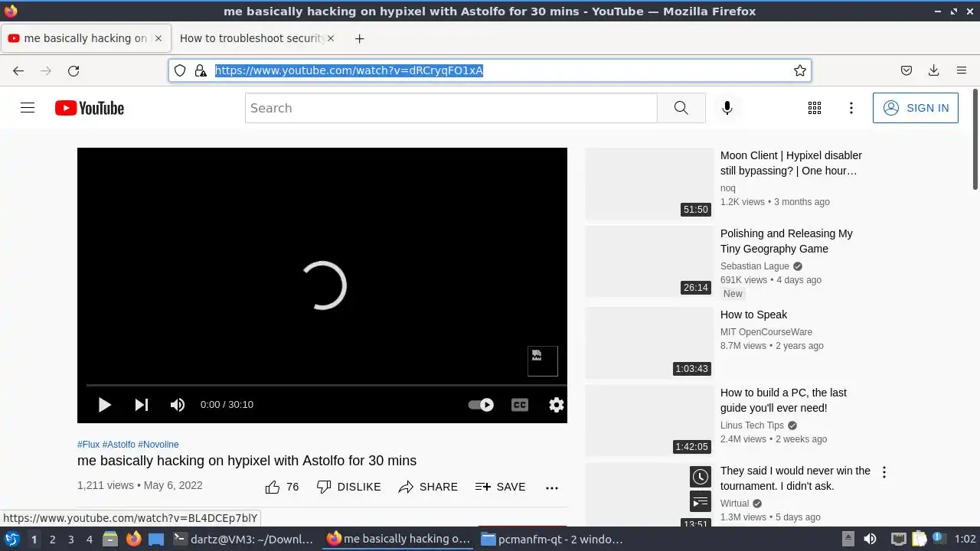This screenshot has height=551, width=980.
Task: Submit search with magnifier button
Action: [x=681, y=108]
